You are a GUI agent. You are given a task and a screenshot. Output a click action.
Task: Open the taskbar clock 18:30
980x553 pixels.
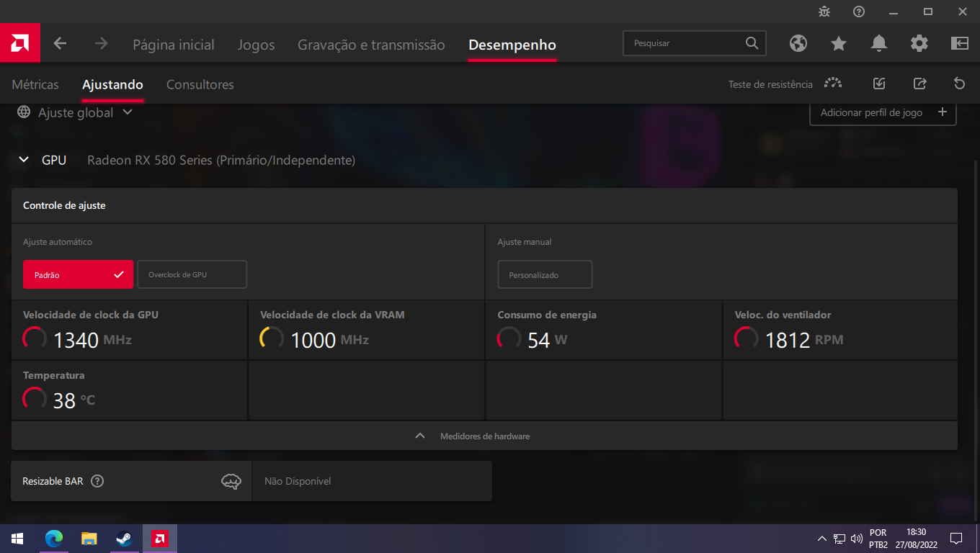pos(917,539)
